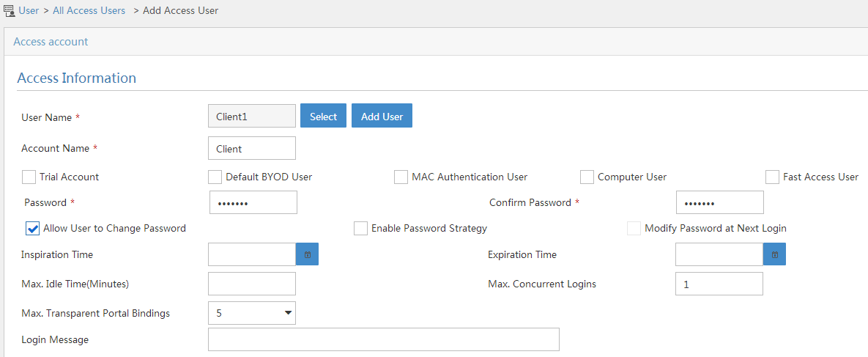Enable the Computer User checkbox
Viewport: 868px width, 357px height.
click(587, 177)
